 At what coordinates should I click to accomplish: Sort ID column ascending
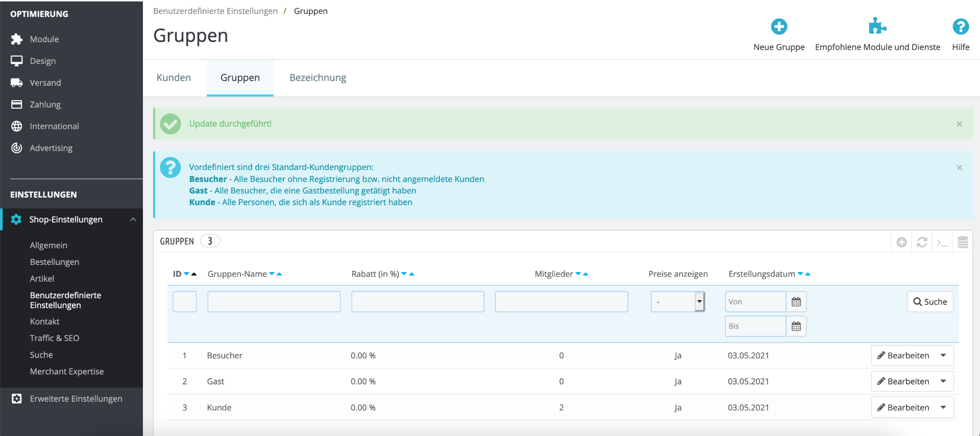tap(194, 274)
